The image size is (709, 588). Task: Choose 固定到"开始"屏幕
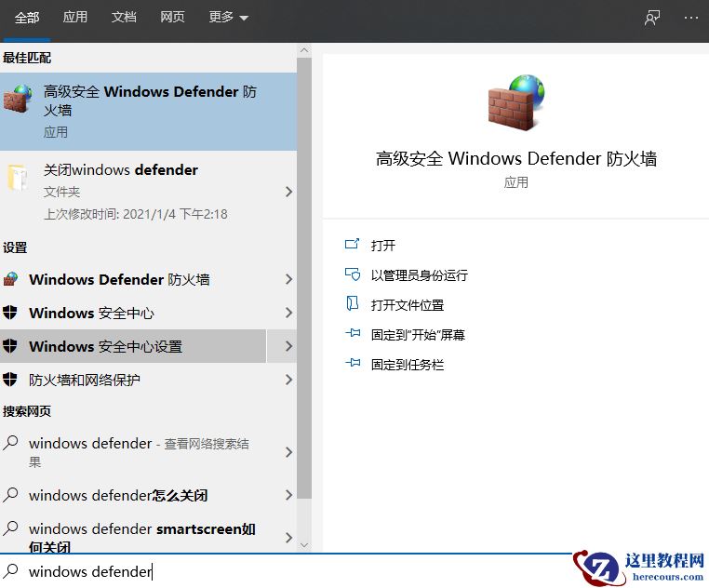[418, 335]
